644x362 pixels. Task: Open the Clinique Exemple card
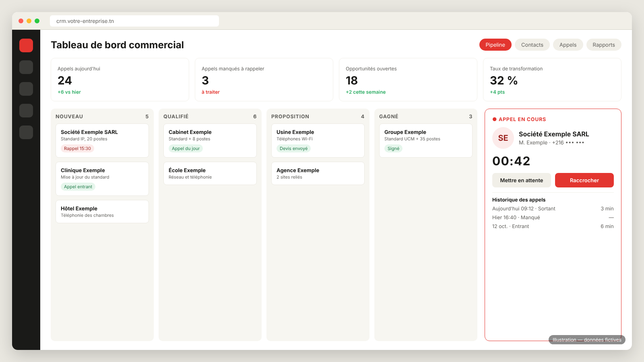[x=102, y=179]
